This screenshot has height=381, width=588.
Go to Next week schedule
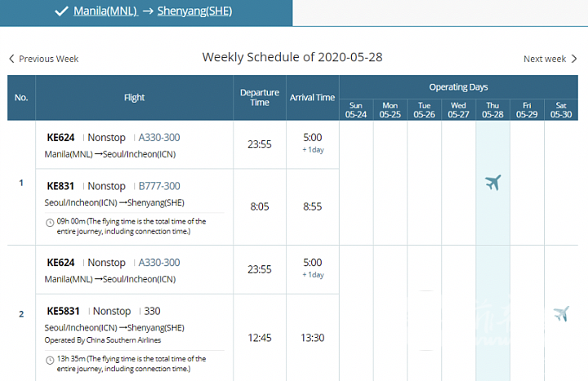(550, 59)
